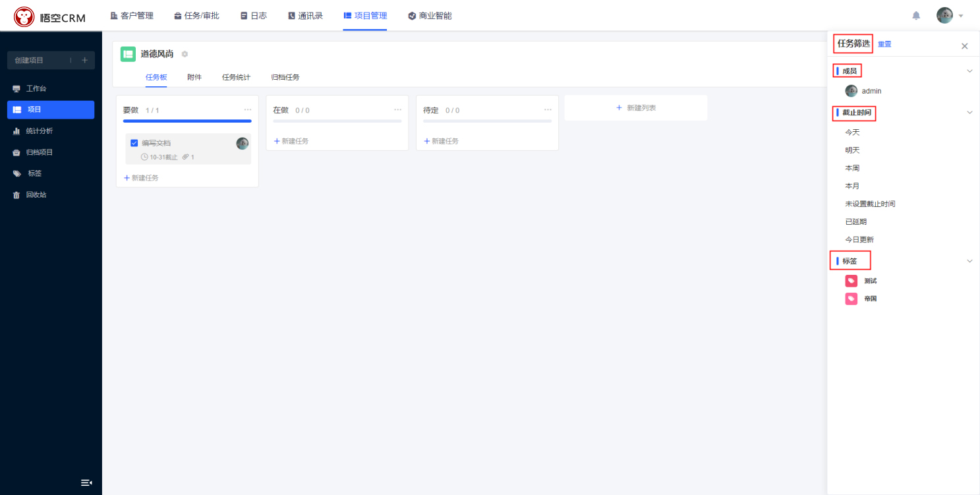
Task: Filter deadline by 本周
Action: coord(852,168)
